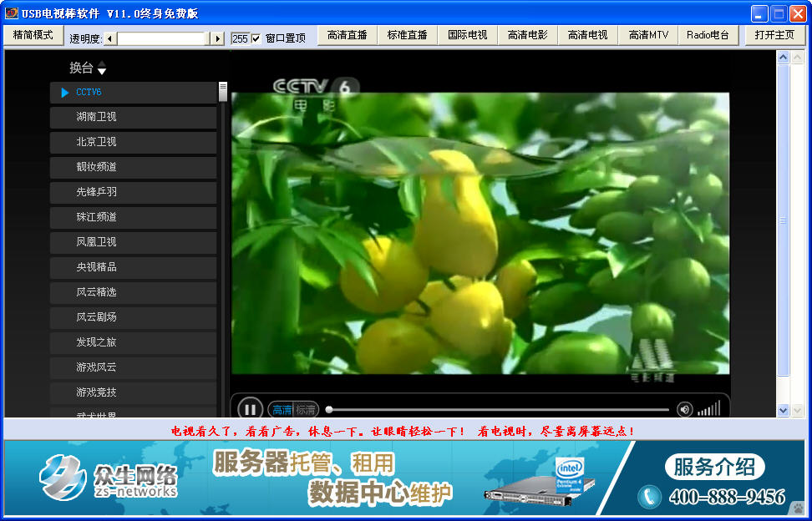
Task: Mute sound using the speaker icon
Action: [x=685, y=409]
